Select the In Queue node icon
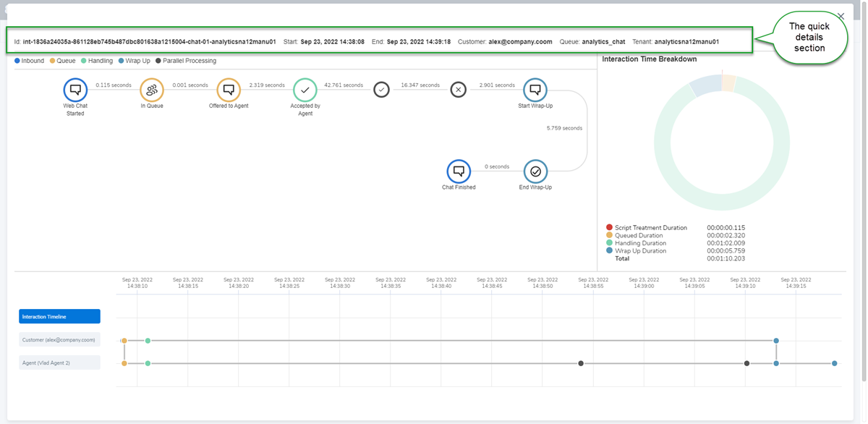868x424 pixels. pos(152,90)
